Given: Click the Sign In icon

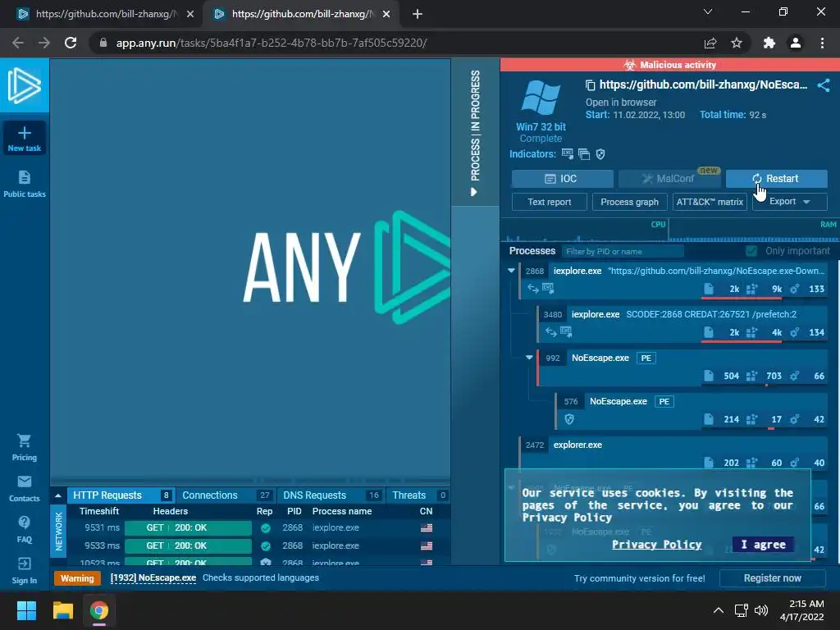Looking at the screenshot, I should [x=24, y=564].
